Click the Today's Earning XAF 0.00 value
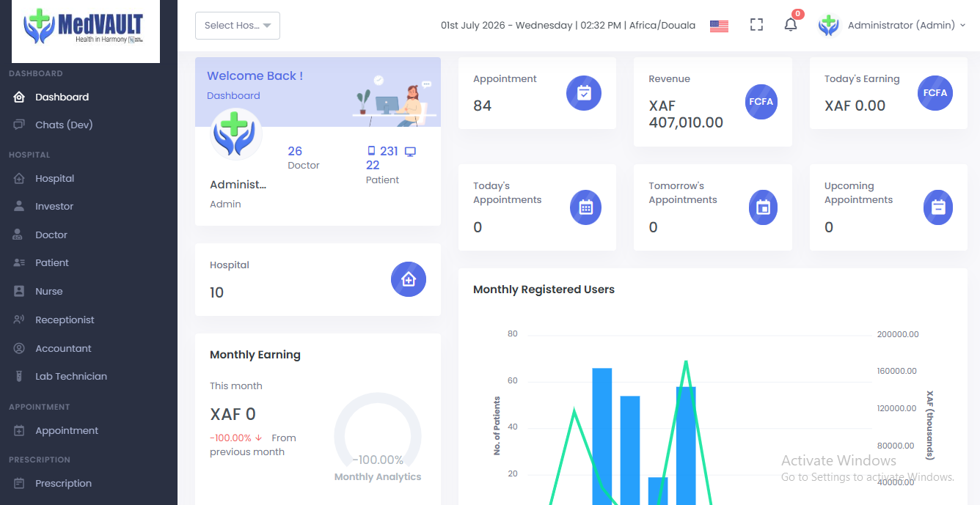The height and width of the screenshot is (505, 980). point(855,106)
